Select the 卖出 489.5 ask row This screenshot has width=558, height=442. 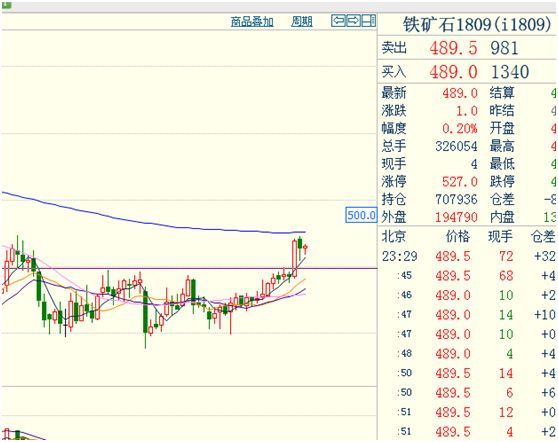(467, 47)
